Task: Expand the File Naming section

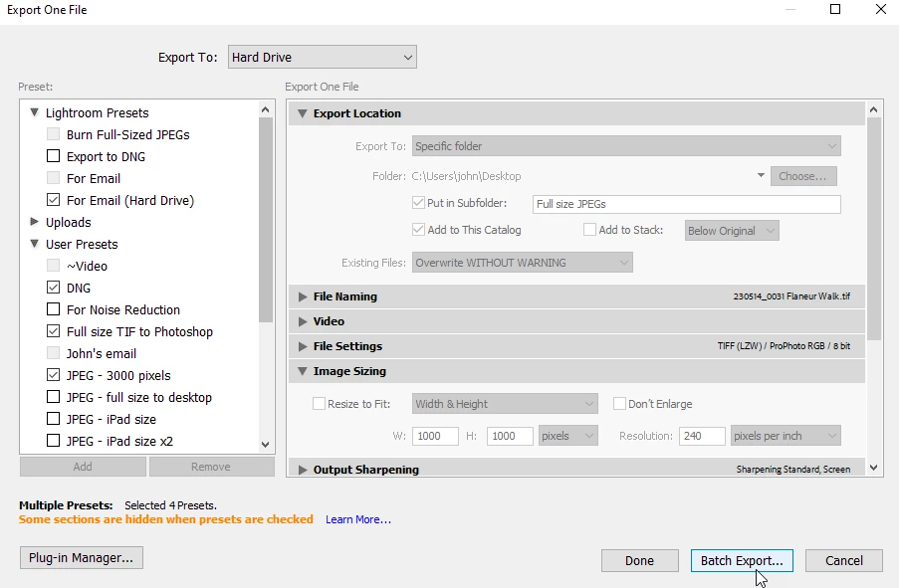Action: [x=303, y=296]
